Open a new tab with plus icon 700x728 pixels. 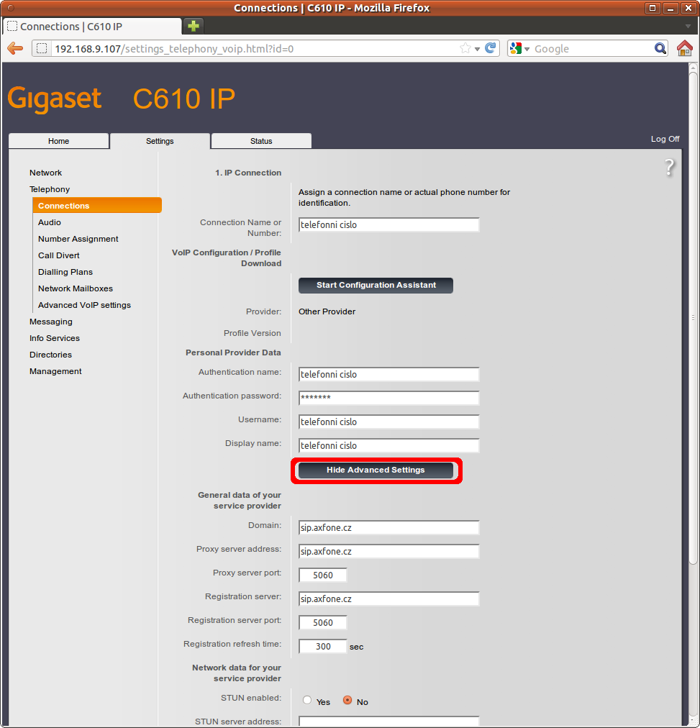(193, 27)
